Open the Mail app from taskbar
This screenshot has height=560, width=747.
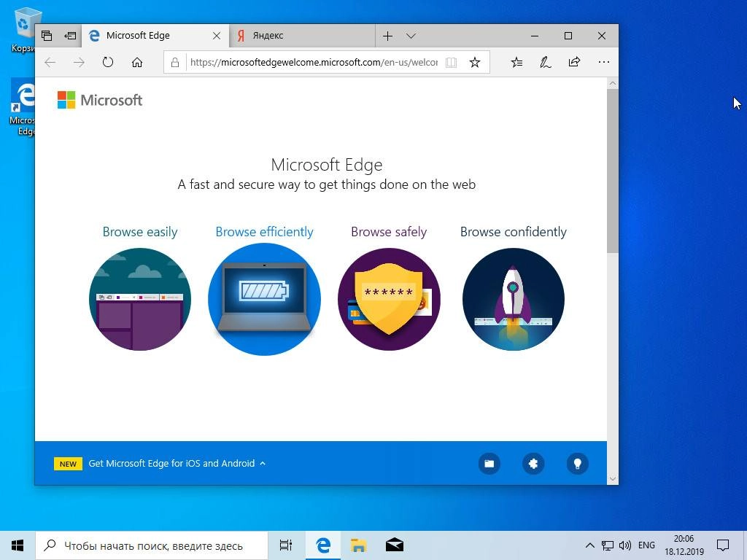395,545
